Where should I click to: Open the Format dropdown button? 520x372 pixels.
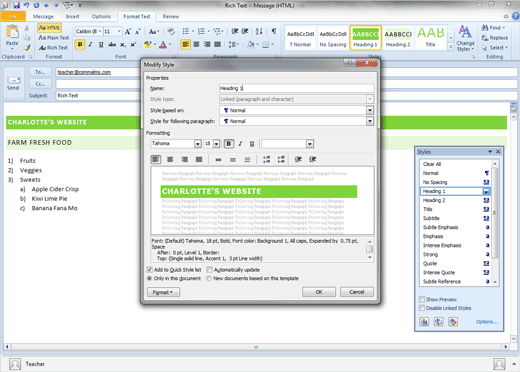point(163,292)
